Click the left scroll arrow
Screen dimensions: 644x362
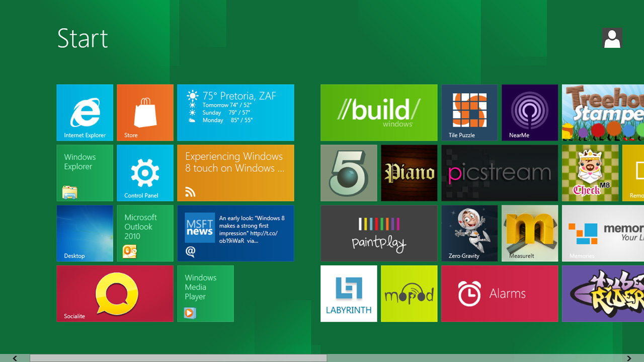click(15, 358)
